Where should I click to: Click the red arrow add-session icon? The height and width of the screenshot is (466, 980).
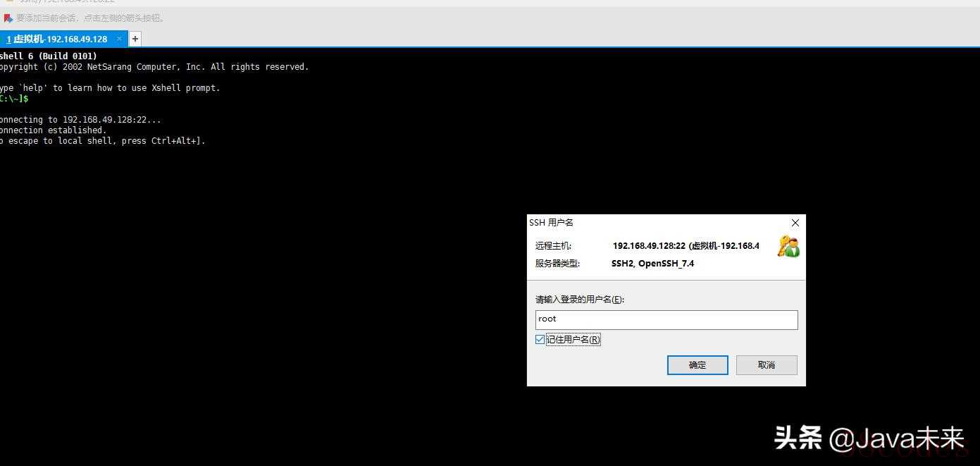[8, 18]
